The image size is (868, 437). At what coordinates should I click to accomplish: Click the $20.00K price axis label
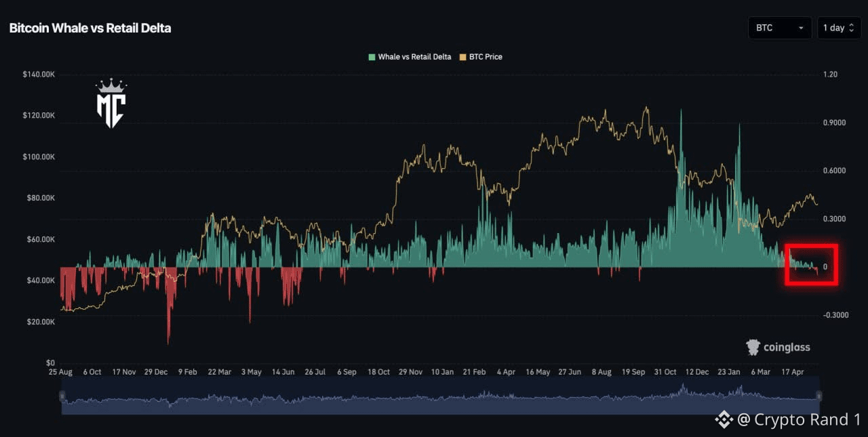39,322
